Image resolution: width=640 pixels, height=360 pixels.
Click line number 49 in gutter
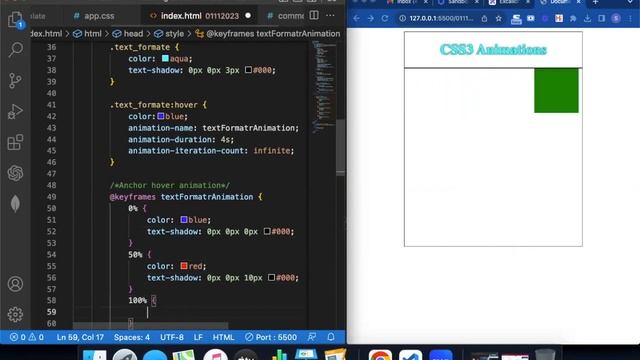[51, 197]
